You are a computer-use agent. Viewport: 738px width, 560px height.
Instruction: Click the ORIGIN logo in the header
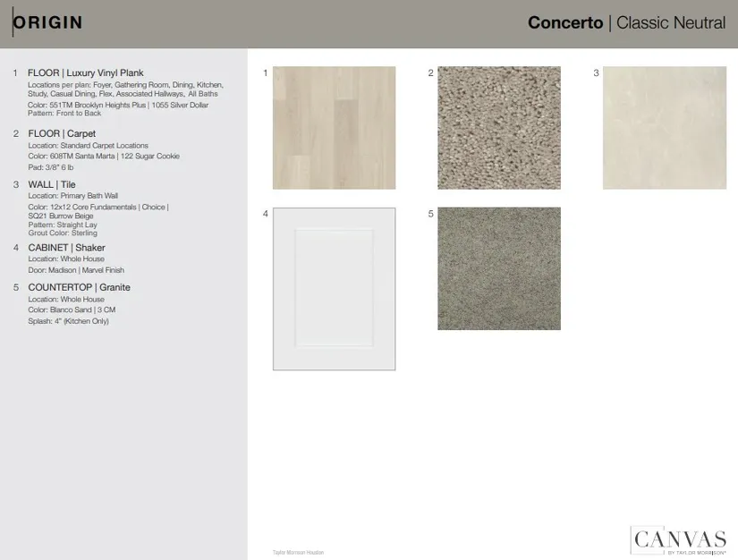(47, 22)
